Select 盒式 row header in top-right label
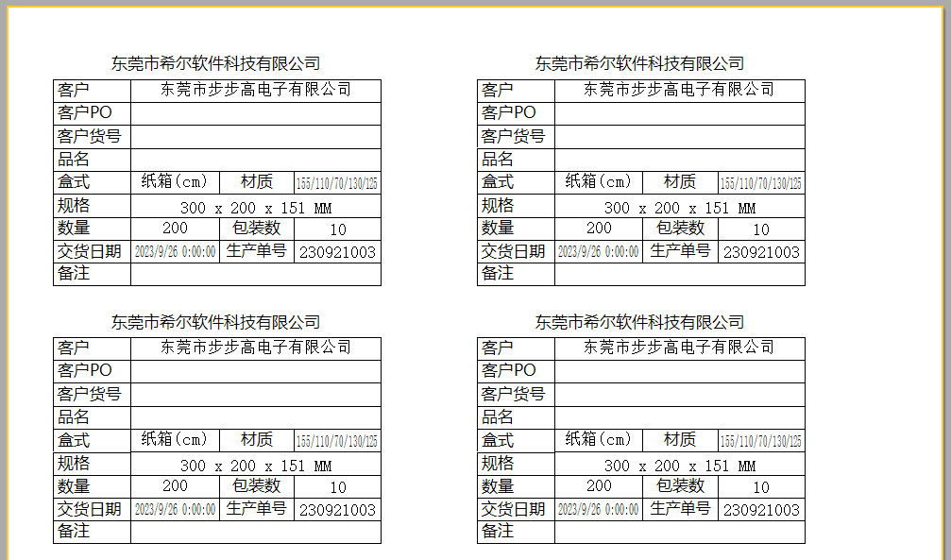The width and height of the screenshot is (951, 560). (498, 181)
